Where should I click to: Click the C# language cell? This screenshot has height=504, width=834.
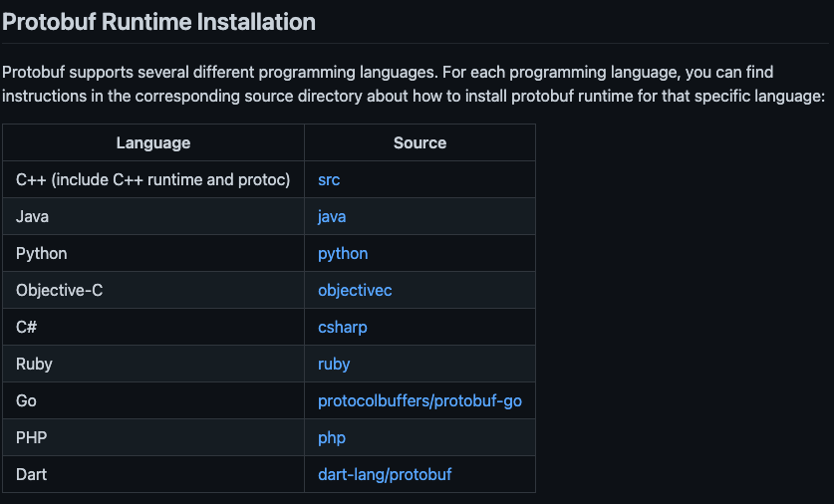click(x=27, y=328)
